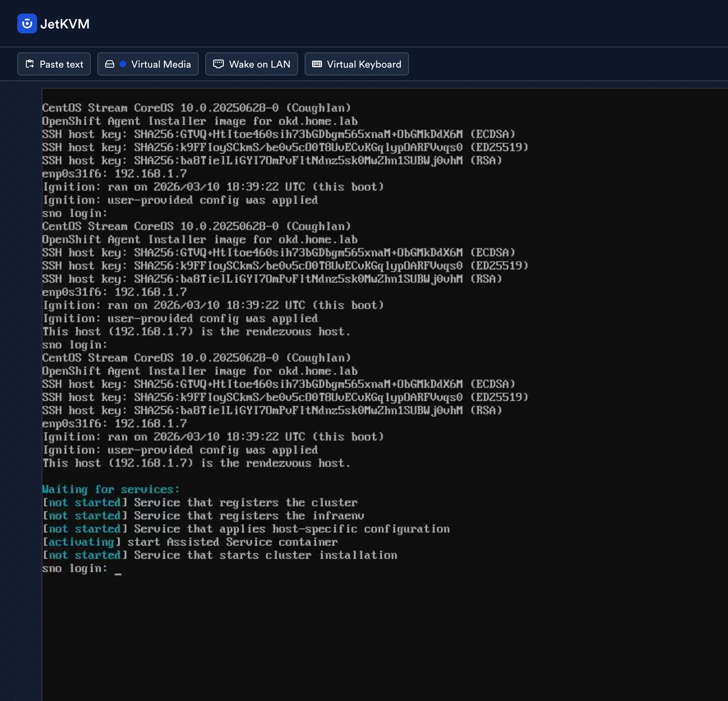728x701 pixels.
Task: Open the Virtual Media panel
Action: [148, 64]
